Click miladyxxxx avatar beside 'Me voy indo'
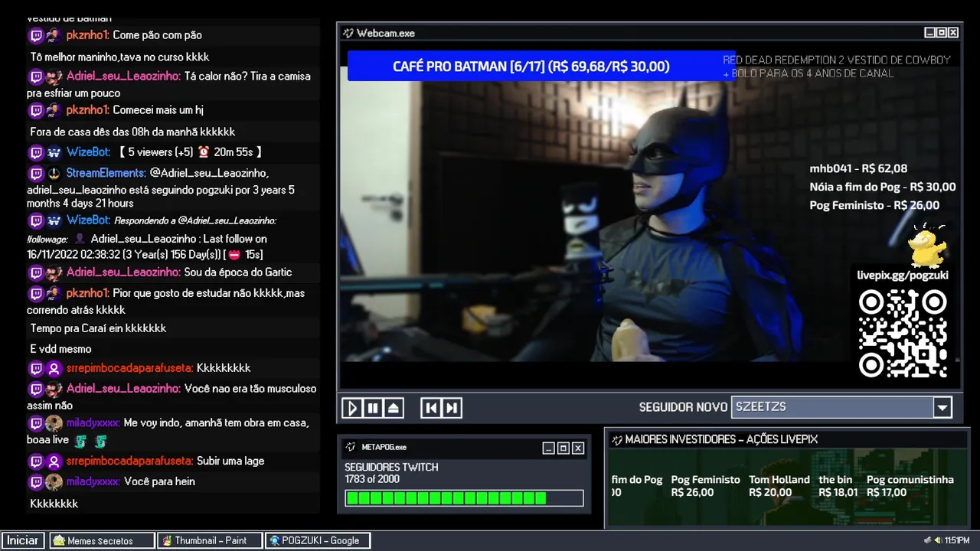980x551 pixels. 54,423
